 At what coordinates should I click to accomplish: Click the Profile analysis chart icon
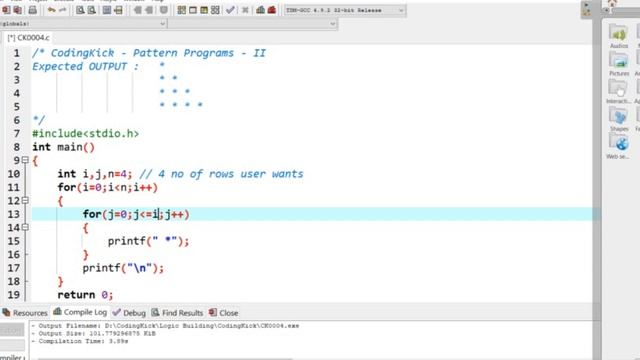tap(260, 10)
